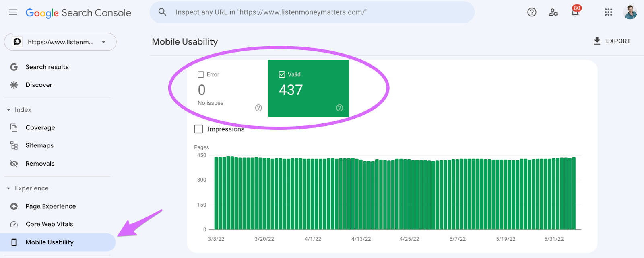Click the 3/8/22 axis date label
644x258 pixels.
pos(216,239)
